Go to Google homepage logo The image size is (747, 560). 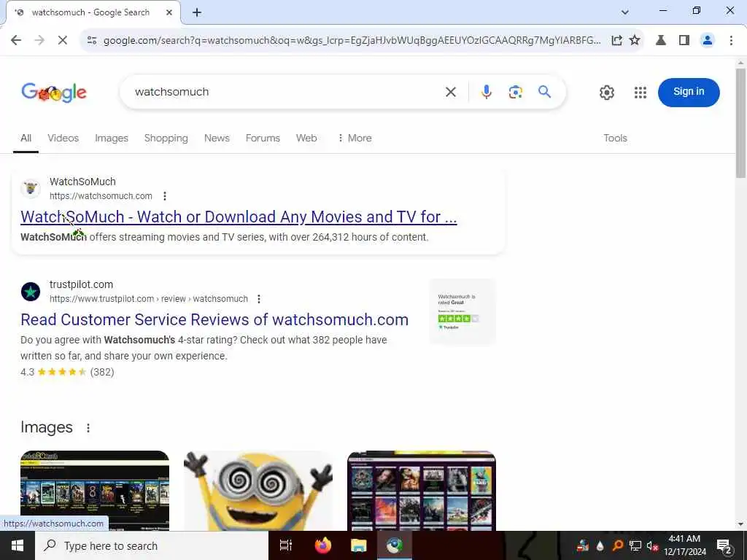54,93
